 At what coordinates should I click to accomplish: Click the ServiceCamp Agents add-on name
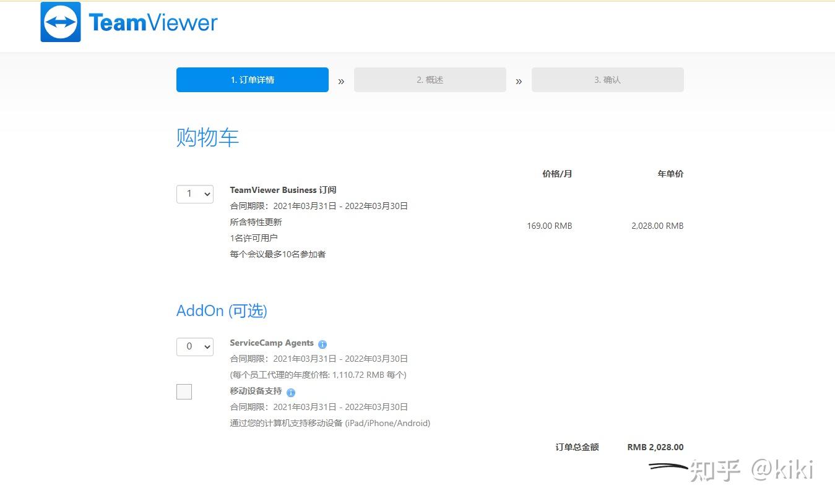272,343
